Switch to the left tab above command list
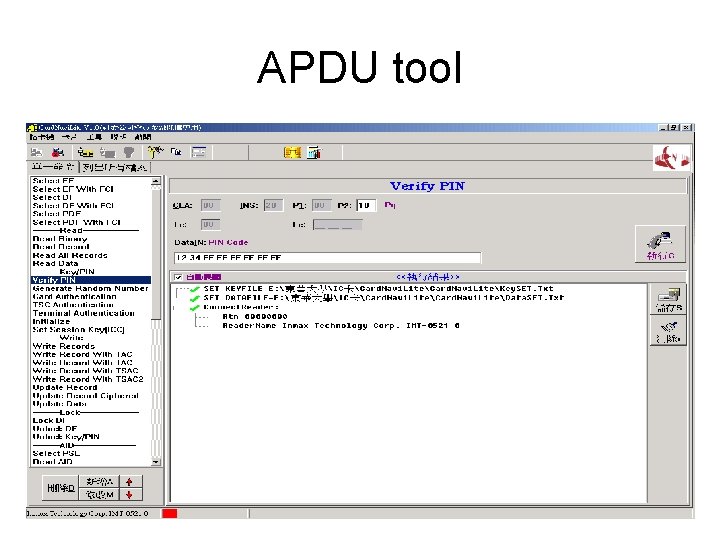720x540 pixels. click(x=53, y=167)
